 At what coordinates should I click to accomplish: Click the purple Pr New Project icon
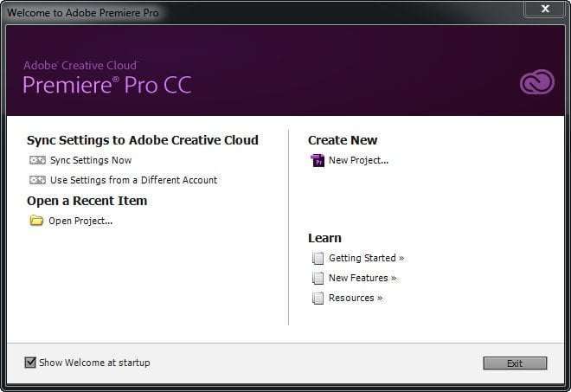click(318, 160)
